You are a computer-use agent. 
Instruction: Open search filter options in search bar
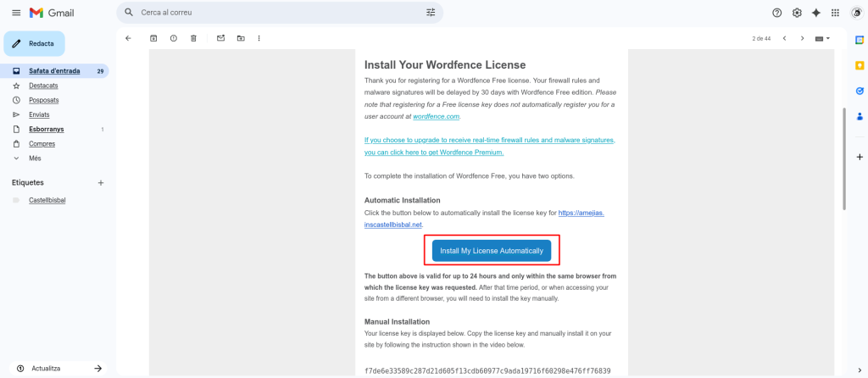(x=431, y=13)
